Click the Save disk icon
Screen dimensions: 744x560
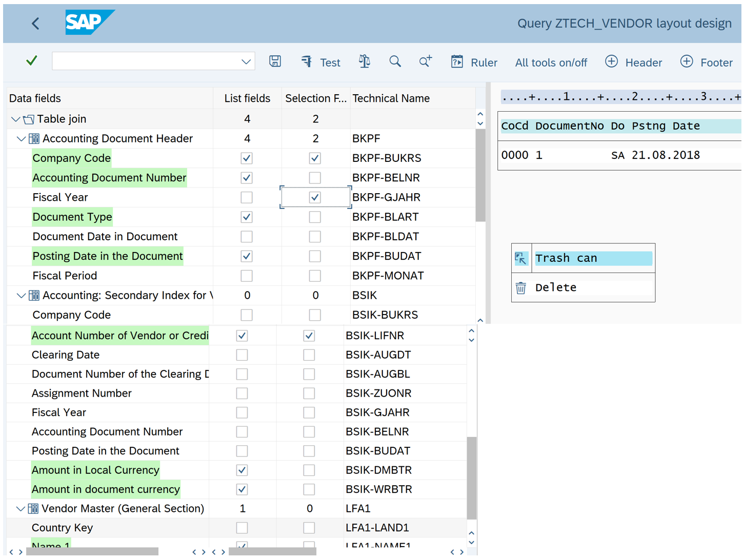tap(275, 61)
